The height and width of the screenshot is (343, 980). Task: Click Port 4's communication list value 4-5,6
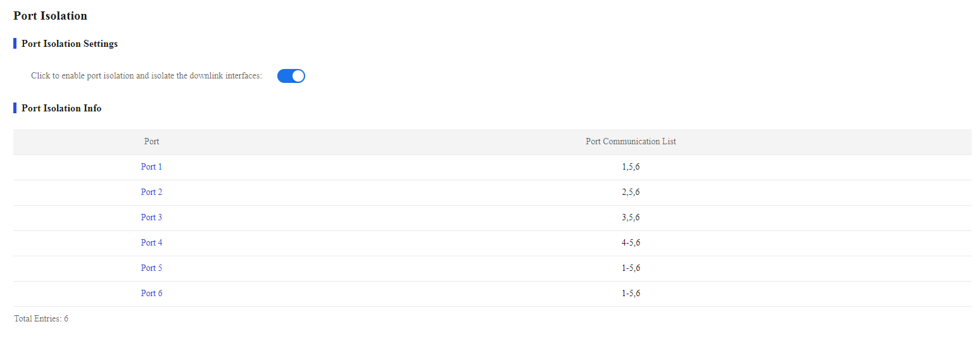pos(631,243)
